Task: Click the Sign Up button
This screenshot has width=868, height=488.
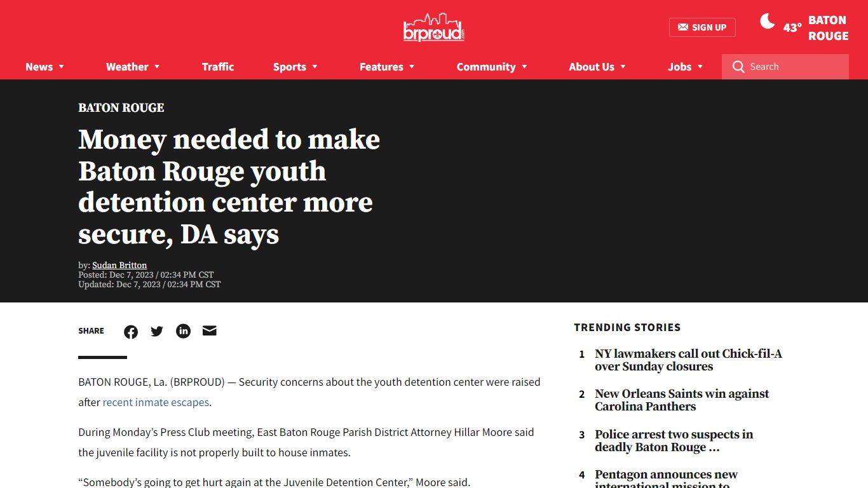Action: pos(702,27)
